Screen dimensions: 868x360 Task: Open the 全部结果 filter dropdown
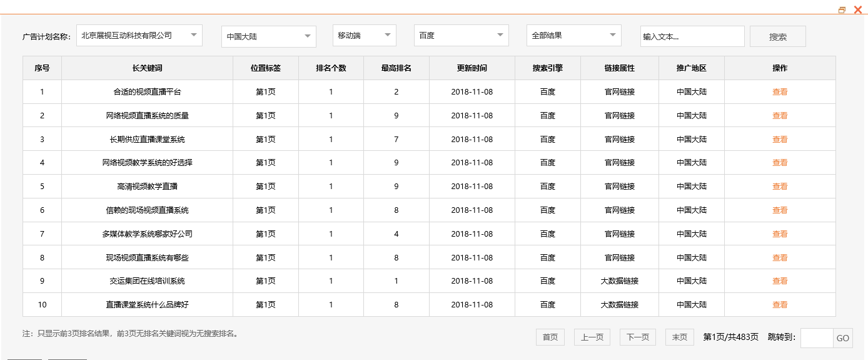pos(574,36)
